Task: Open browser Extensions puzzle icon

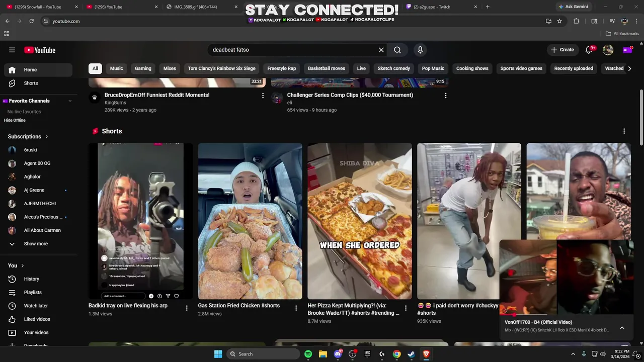Action: coord(577,21)
